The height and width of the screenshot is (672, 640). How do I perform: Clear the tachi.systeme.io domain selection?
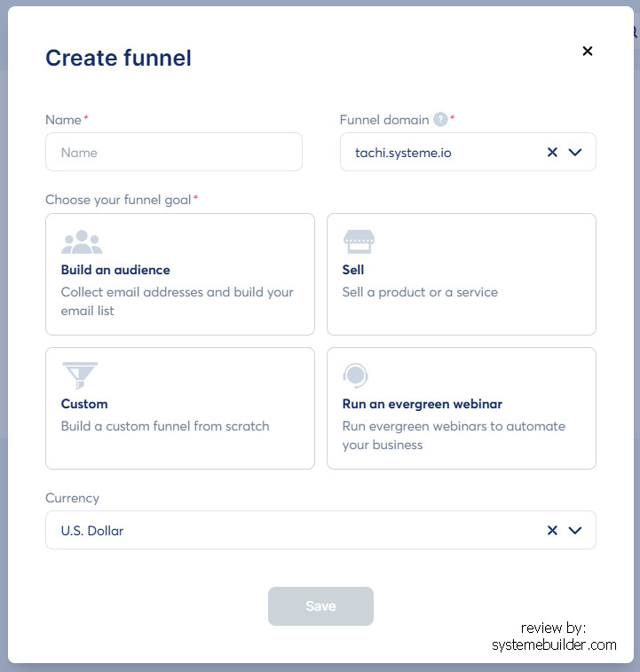coord(552,152)
